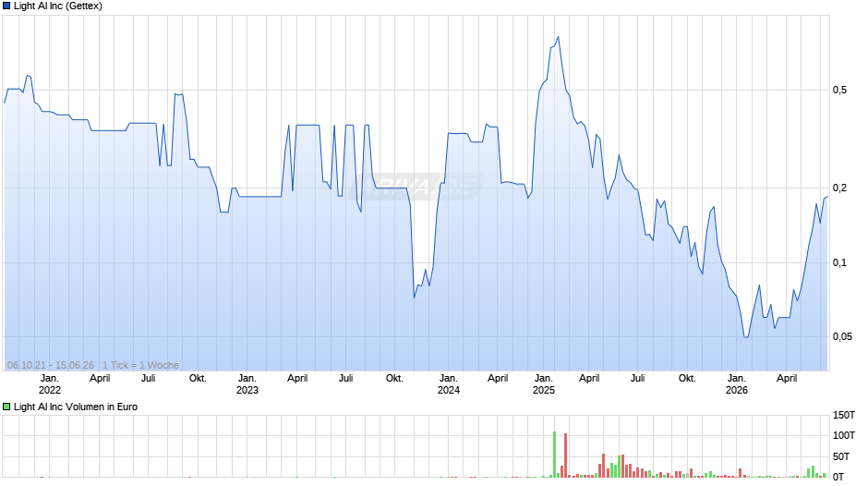Click the price line's lowest trough in early 2026
This screenshot has height=486, width=868.
pos(746,336)
